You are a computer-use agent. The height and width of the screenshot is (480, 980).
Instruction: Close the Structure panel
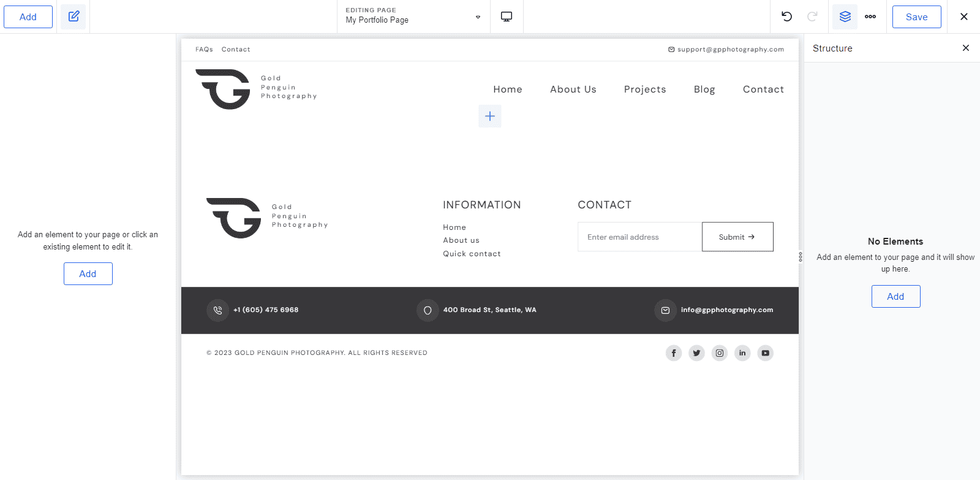point(966,48)
